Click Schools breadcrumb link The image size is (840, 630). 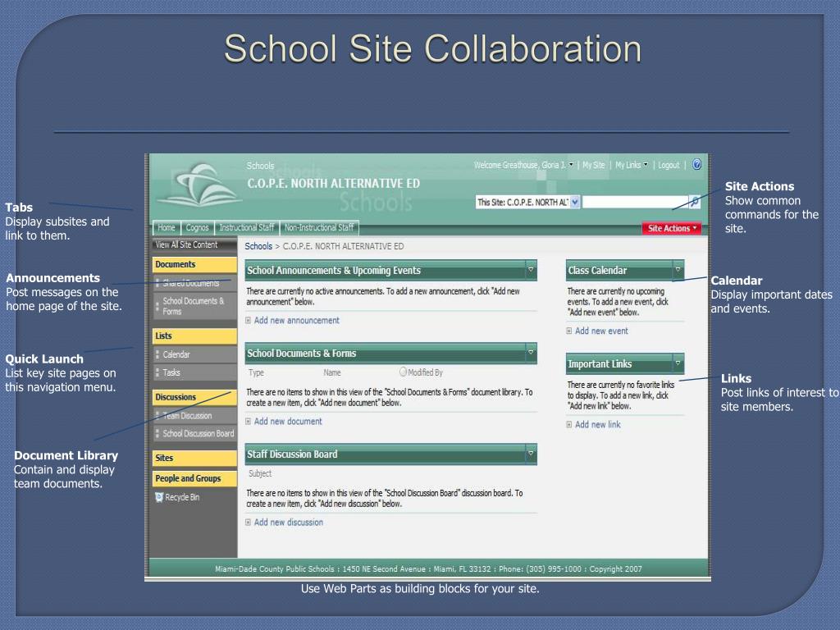pos(258,246)
